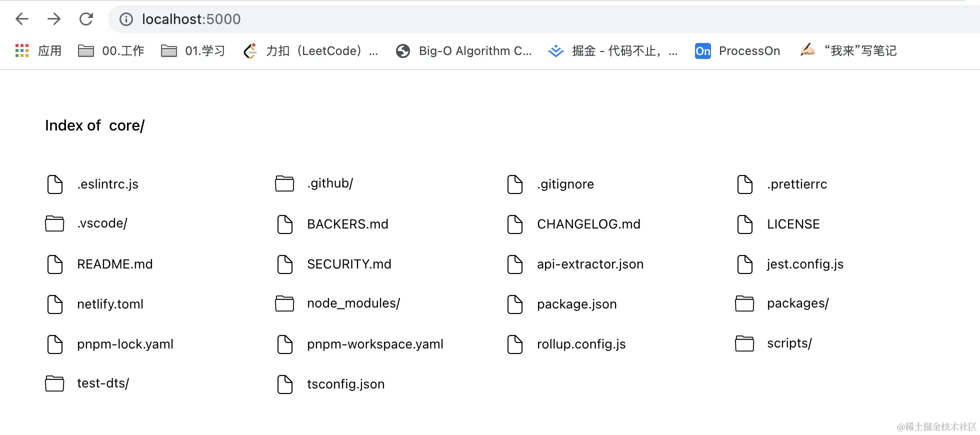Image resolution: width=980 pixels, height=435 pixels.
Task: Click the .github folder icon
Action: point(284,183)
